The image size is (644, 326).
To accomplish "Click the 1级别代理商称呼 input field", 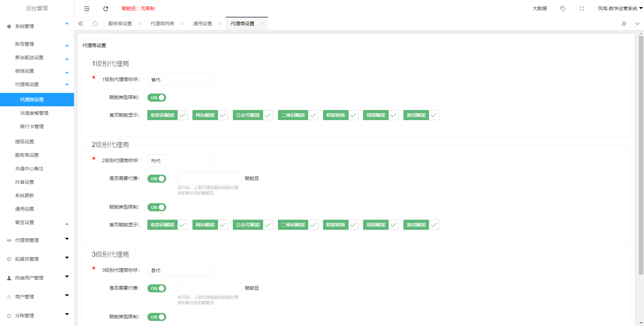I will pyautogui.click(x=181, y=79).
